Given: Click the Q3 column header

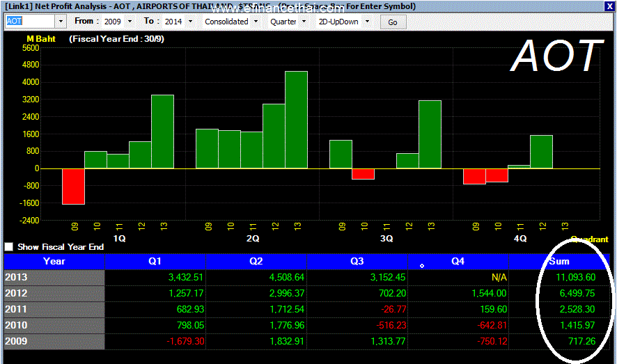Looking at the screenshot, I should pyautogui.click(x=357, y=262).
